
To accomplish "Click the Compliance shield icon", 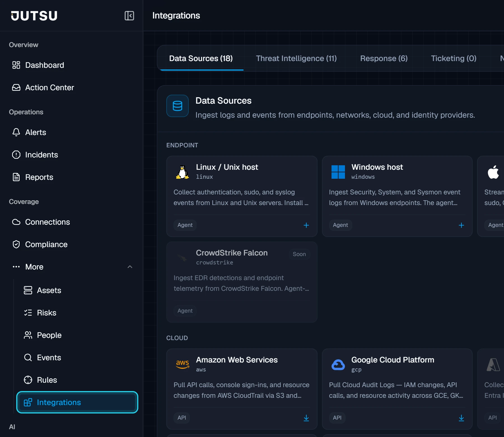I will coord(16,244).
